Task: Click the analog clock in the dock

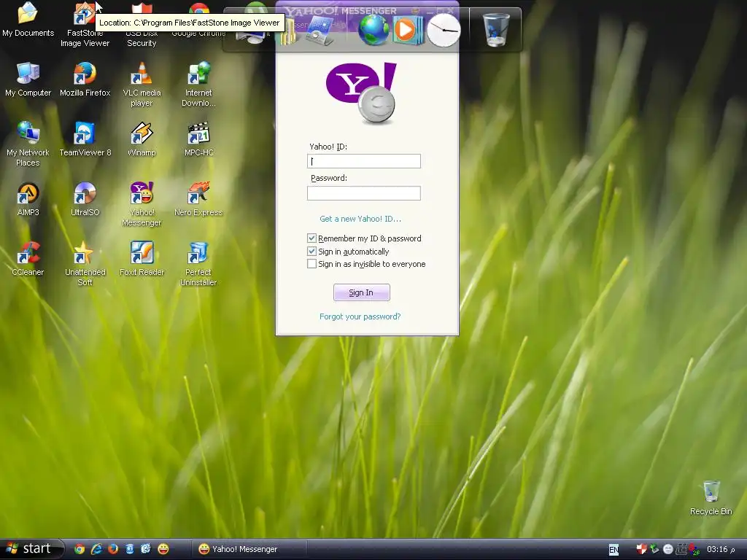Action: [x=444, y=30]
